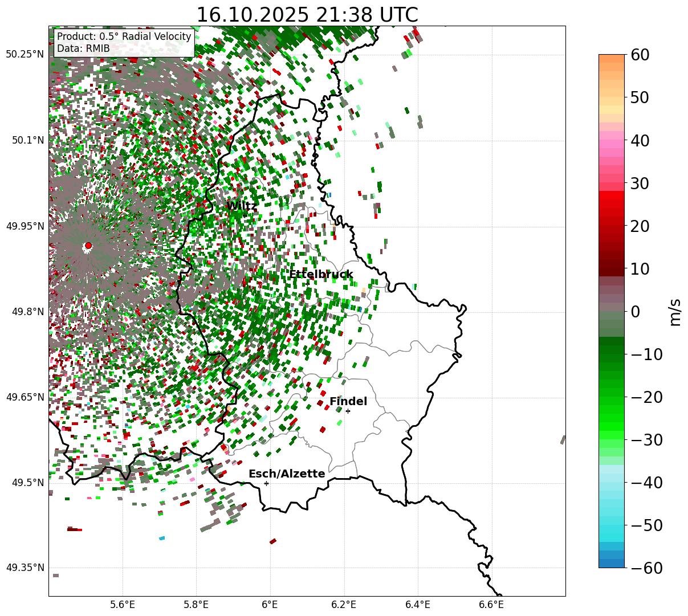Click the 50.25°N latitude tick label

point(25,55)
